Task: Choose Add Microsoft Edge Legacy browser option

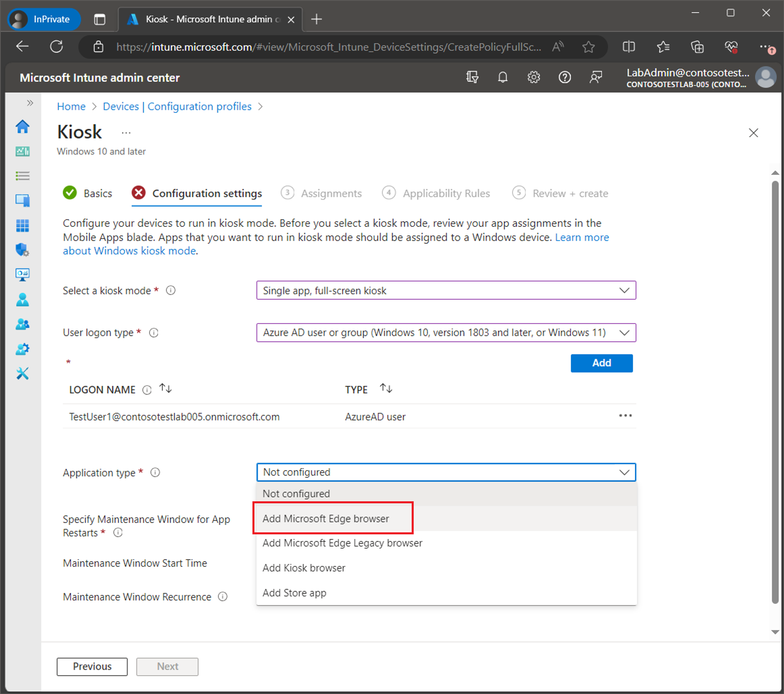Action: pos(446,543)
